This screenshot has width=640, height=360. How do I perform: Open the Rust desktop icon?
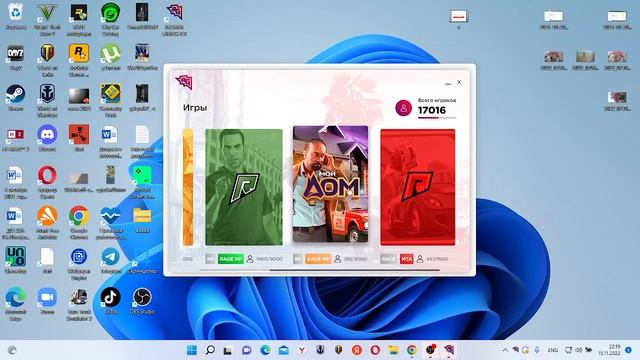point(79,138)
